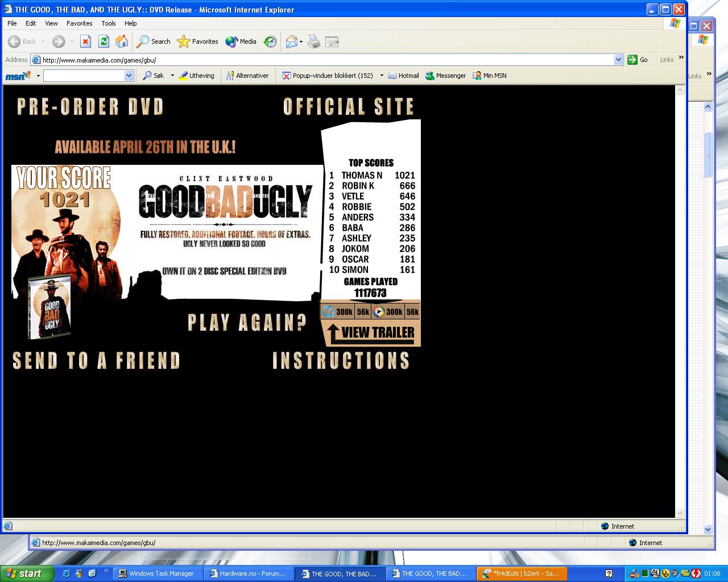
Task: Open the INSTRUCTIONS link
Action: [x=341, y=361]
